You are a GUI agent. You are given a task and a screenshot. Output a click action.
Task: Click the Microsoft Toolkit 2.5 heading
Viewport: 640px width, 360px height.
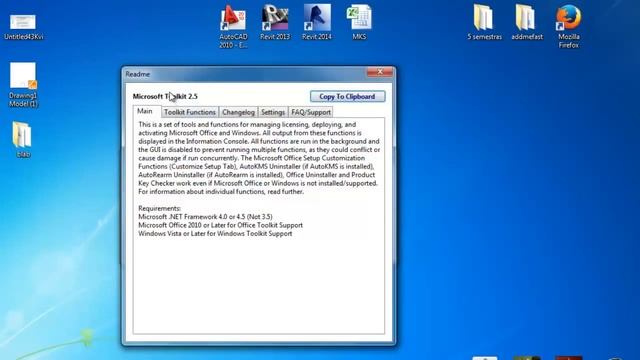pos(165,96)
